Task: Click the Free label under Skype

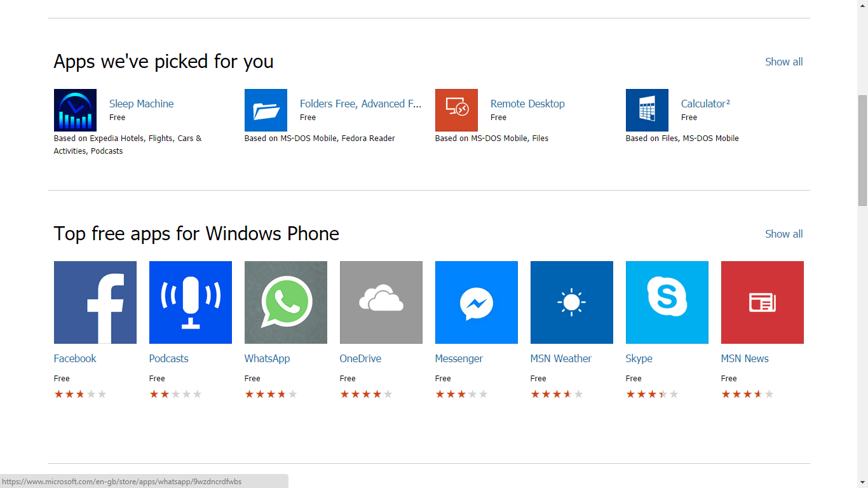Action: (x=634, y=379)
